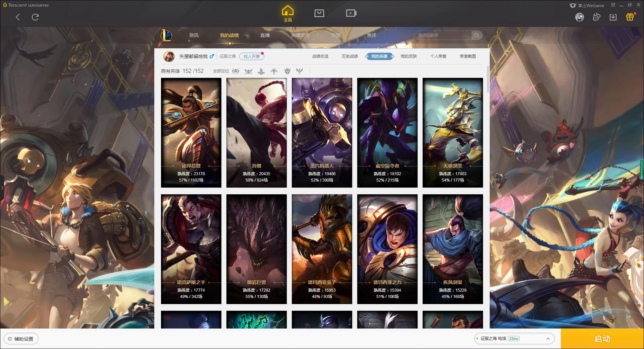
Task: Open the 德邦总管 hero card
Action: 191,133
